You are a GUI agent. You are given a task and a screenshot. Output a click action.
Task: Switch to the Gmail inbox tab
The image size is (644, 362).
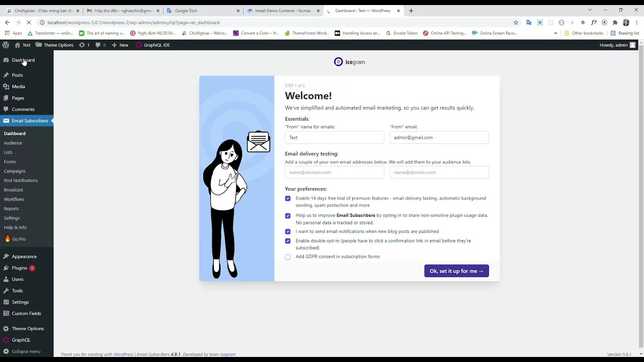click(122, 11)
